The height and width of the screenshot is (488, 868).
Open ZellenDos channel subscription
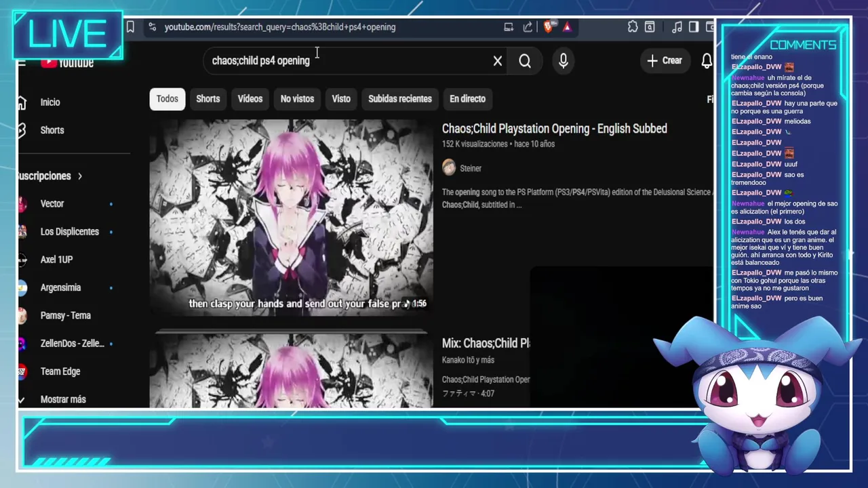coord(72,344)
